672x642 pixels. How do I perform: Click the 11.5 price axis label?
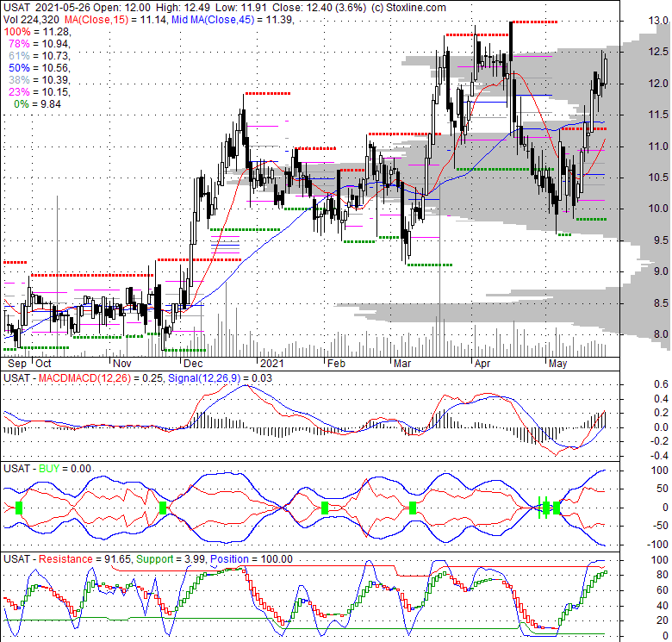(x=659, y=115)
